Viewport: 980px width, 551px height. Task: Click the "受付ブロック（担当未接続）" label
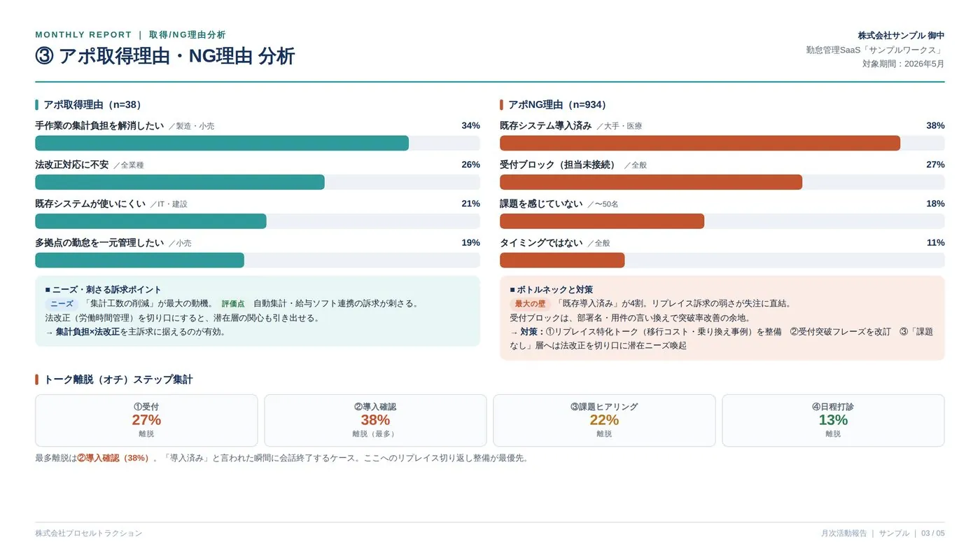(x=559, y=165)
